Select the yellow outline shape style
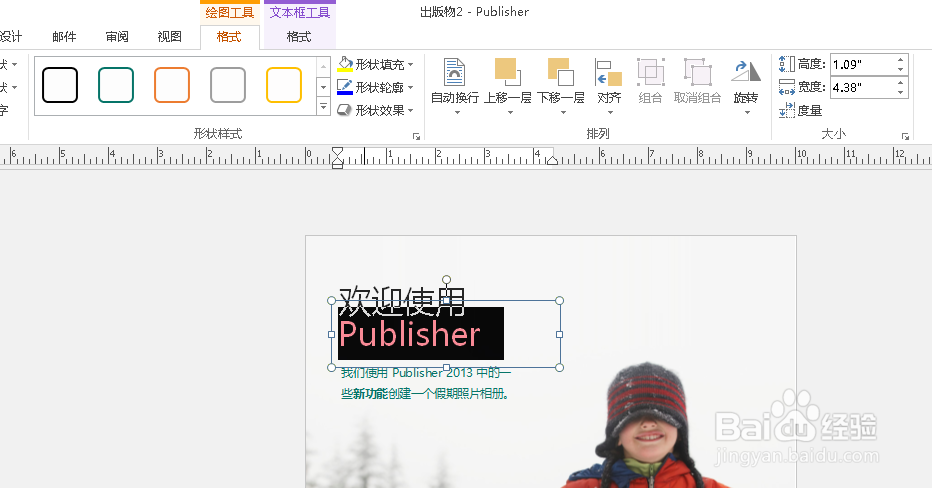Viewport: 932px width, 488px height. coord(284,85)
